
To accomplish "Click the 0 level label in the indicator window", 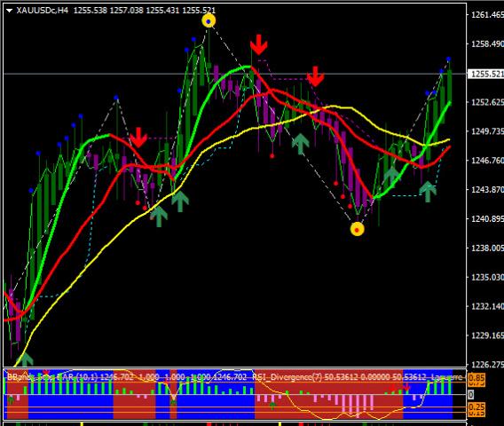I will pos(471,394).
